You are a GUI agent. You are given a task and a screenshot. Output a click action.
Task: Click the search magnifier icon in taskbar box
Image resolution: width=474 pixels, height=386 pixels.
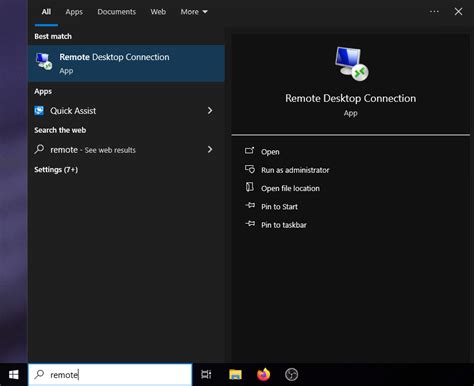[x=39, y=374]
